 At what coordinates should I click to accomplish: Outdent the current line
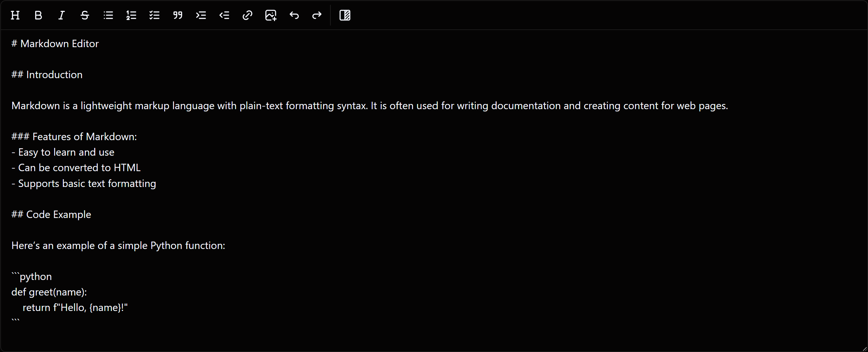pos(224,15)
